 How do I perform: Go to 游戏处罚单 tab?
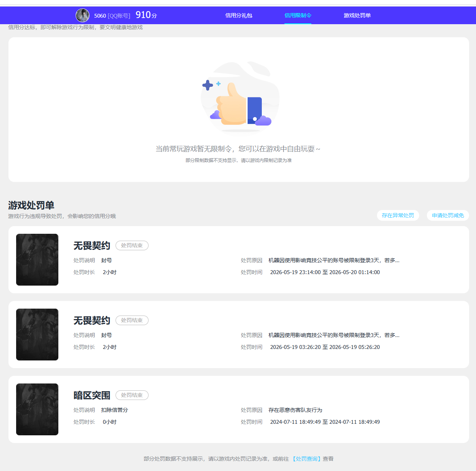tap(357, 15)
